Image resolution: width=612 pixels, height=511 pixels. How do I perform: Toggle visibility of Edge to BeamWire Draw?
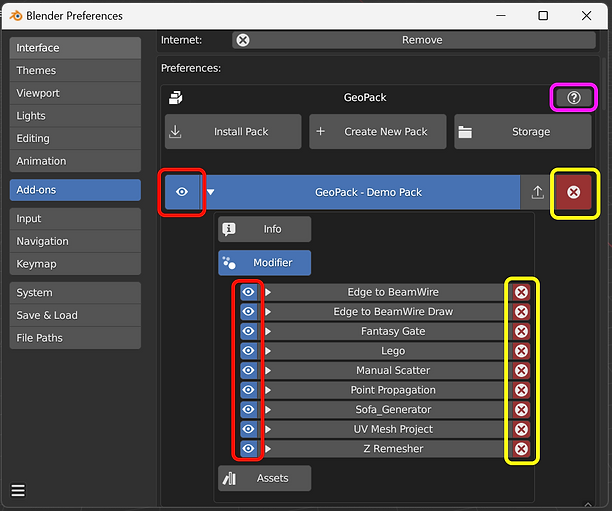coord(248,312)
